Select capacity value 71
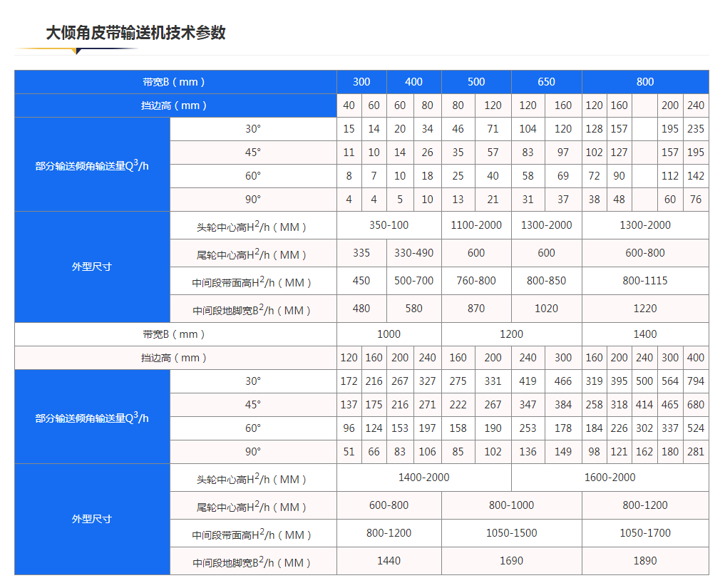725x588 pixels. click(493, 129)
